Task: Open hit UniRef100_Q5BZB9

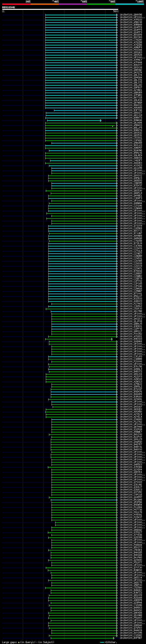Action: [131, 143]
